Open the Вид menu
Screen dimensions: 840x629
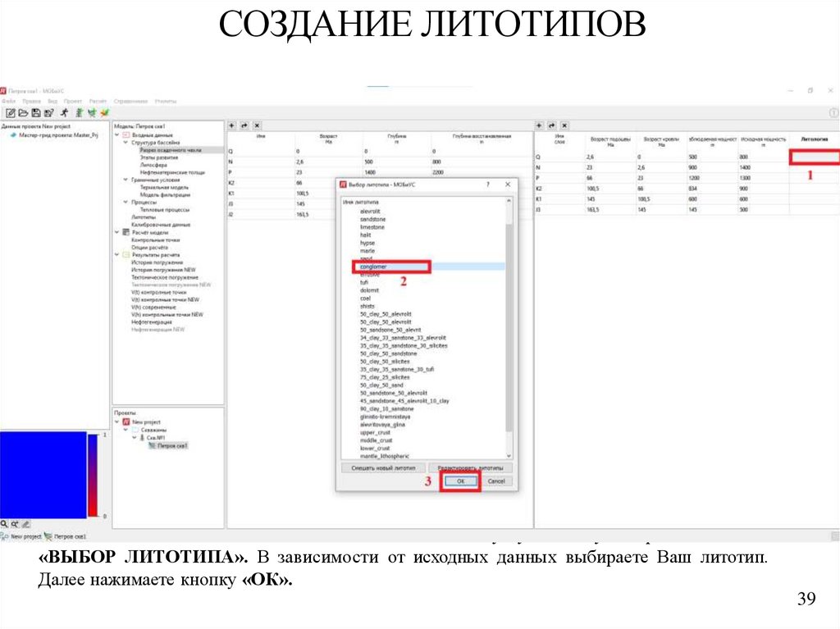(x=52, y=101)
